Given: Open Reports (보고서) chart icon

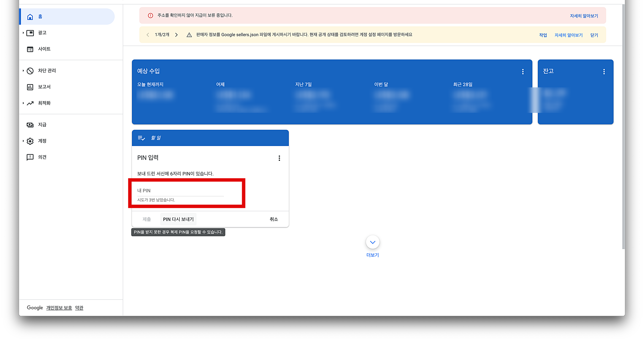Looking at the screenshot, I should 30,87.
